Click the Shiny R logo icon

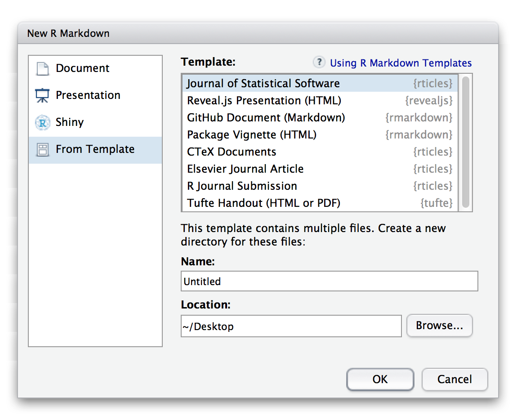(x=43, y=123)
